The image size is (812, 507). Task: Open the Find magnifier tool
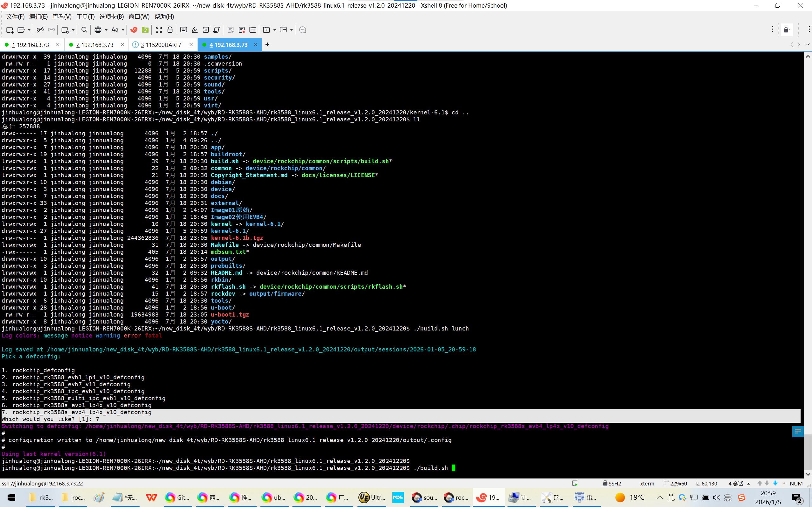[84, 30]
